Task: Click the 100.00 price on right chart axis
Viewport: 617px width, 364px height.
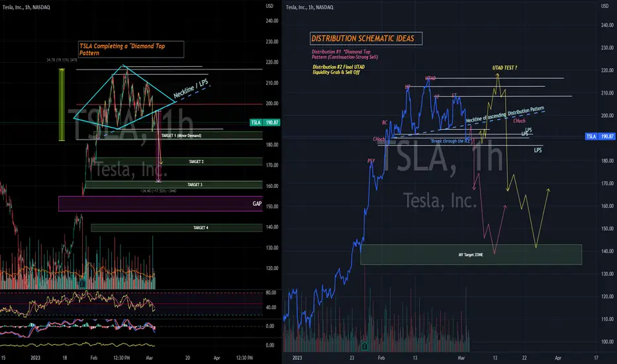Action: [607, 341]
